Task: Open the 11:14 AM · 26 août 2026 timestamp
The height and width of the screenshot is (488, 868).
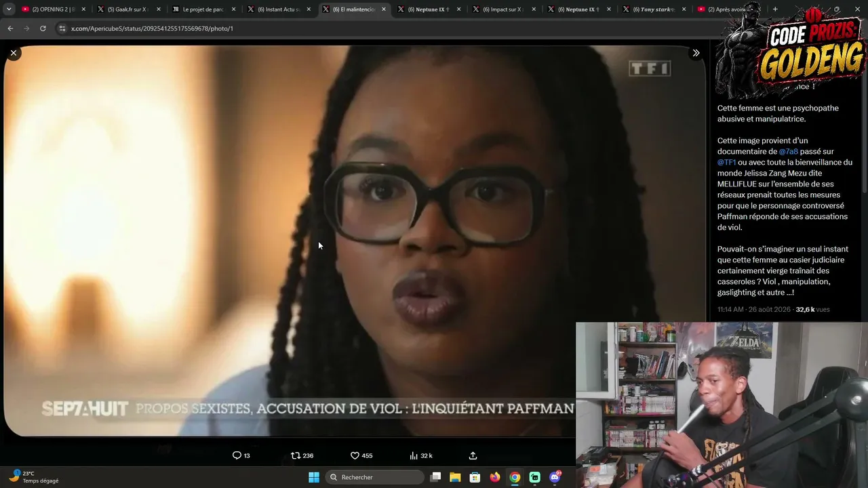Action: coord(754,309)
